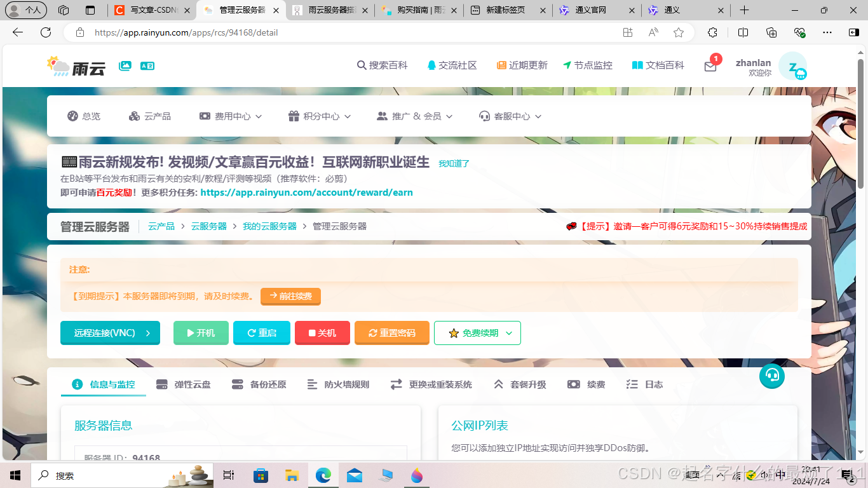
Task: Click 重置密码 reset password button
Action: click(392, 333)
